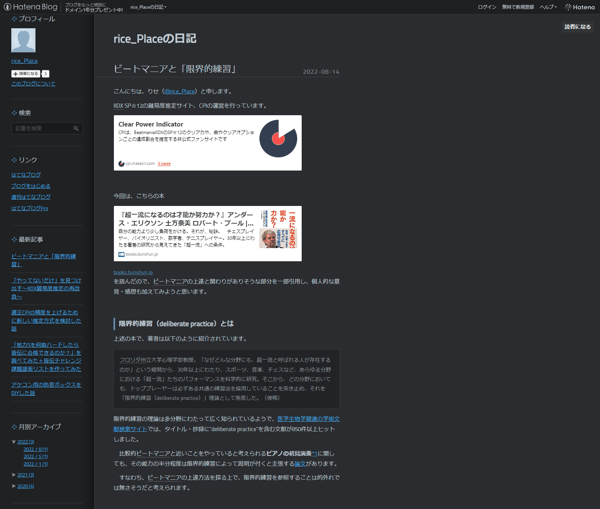This screenshot has height=509, width=600.
Task: Click ログイン in the top bar
Action: point(487,7)
